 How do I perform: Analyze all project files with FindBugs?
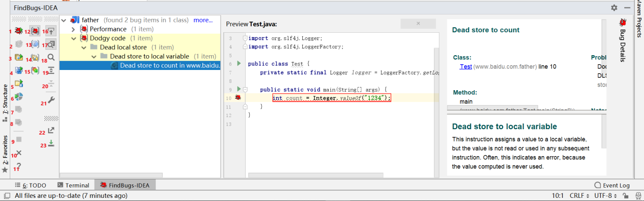19,83
